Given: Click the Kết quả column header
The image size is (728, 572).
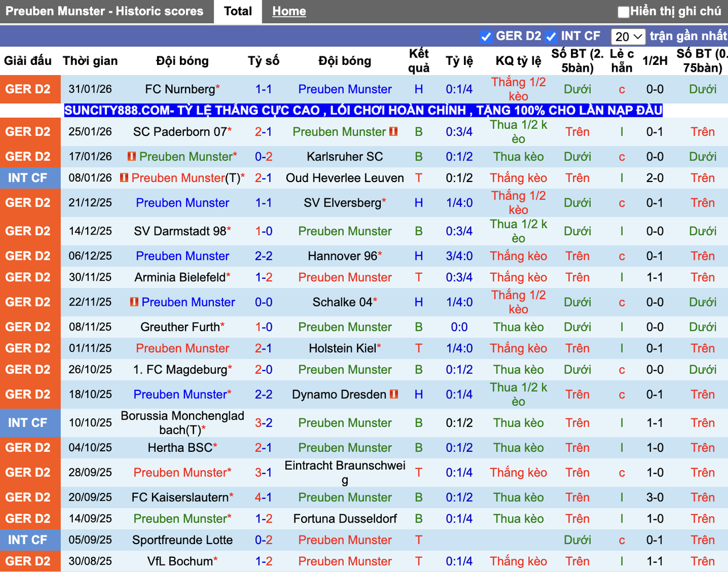Looking at the screenshot, I should [419, 61].
